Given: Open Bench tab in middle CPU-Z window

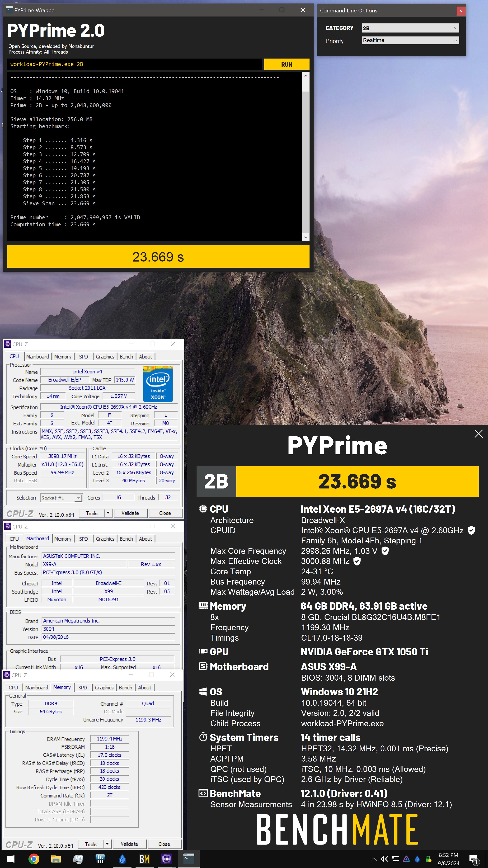Looking at the screenshot, I should click(x=126, y=539).
